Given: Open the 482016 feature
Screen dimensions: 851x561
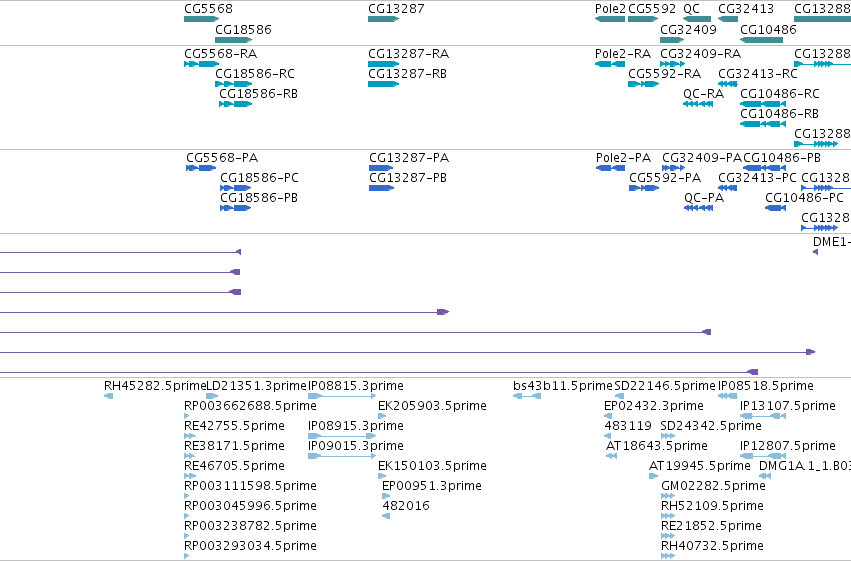Looking at the screenshot, I should point(386,517).
